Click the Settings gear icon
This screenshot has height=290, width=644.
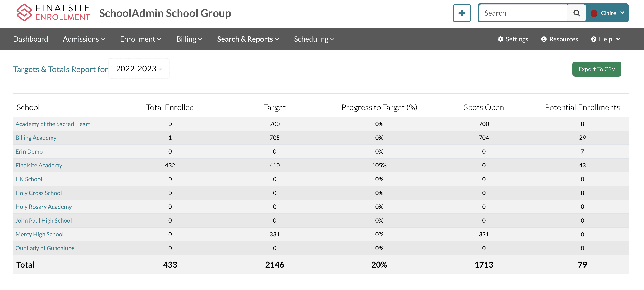(500, 39)
